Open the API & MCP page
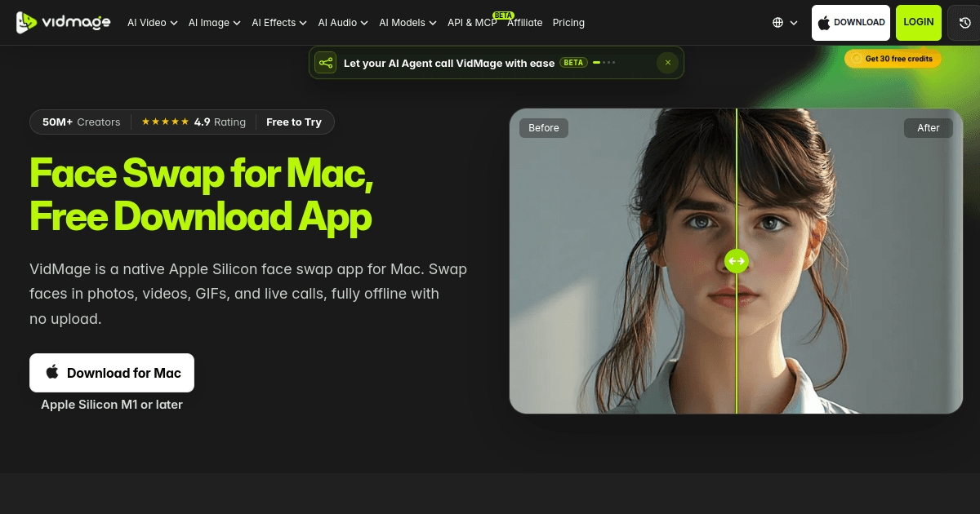980x514 pixels. point(472,23)
